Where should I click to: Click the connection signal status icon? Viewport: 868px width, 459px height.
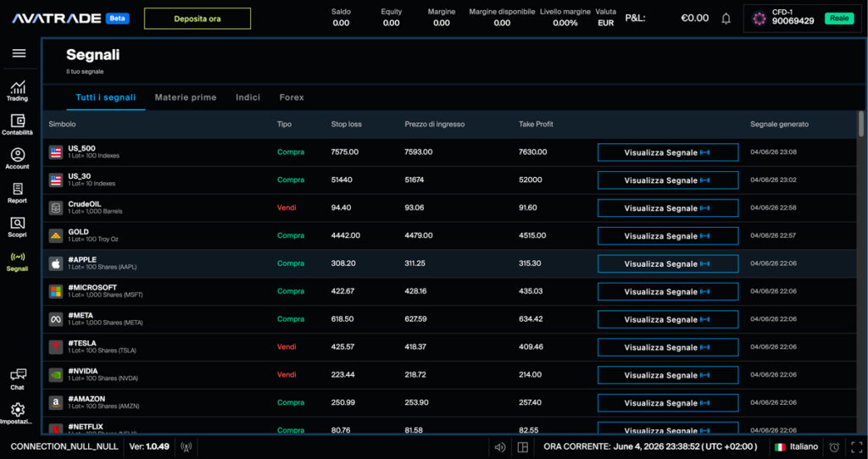click(186, 447)
